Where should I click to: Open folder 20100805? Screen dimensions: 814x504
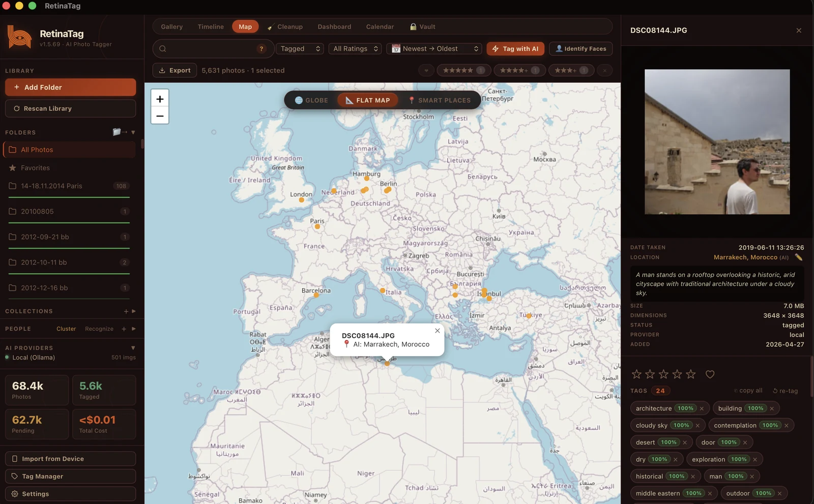(x=69, y=212)
